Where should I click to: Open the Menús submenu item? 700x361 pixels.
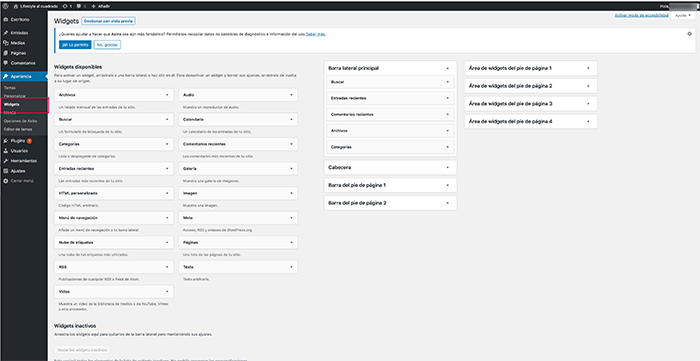click(x=10, y=112)
